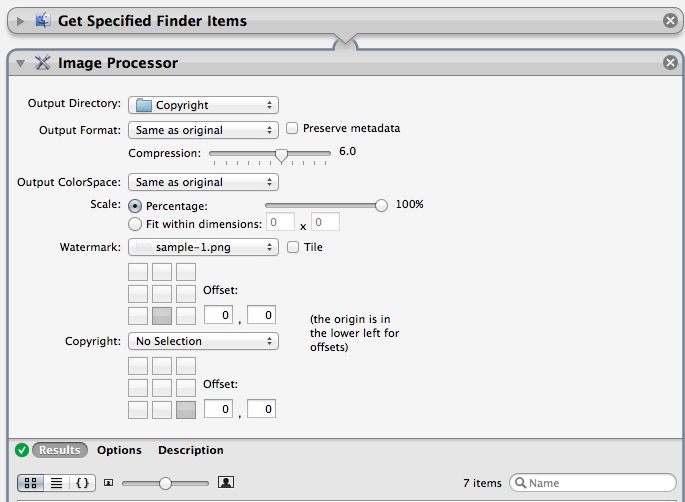685x502 pixels.
Task: Click the selected bottom-right copyright position cell
Action: (186, 410)
